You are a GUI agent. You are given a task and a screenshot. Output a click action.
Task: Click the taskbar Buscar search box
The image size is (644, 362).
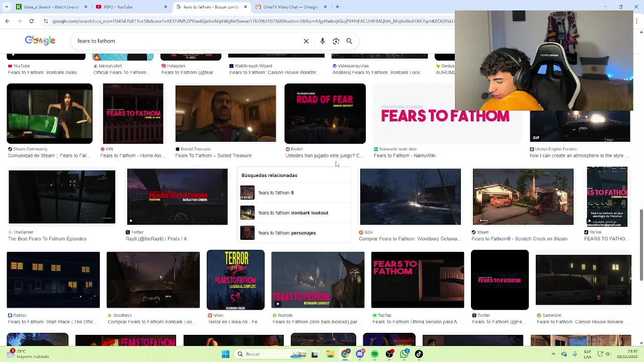[271, 354]
